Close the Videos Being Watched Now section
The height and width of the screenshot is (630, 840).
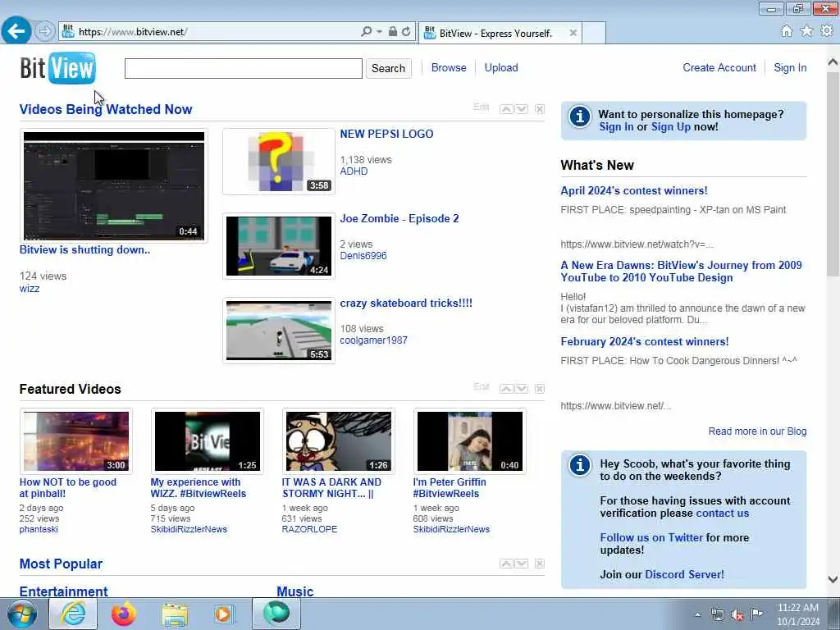click(540, 109)
